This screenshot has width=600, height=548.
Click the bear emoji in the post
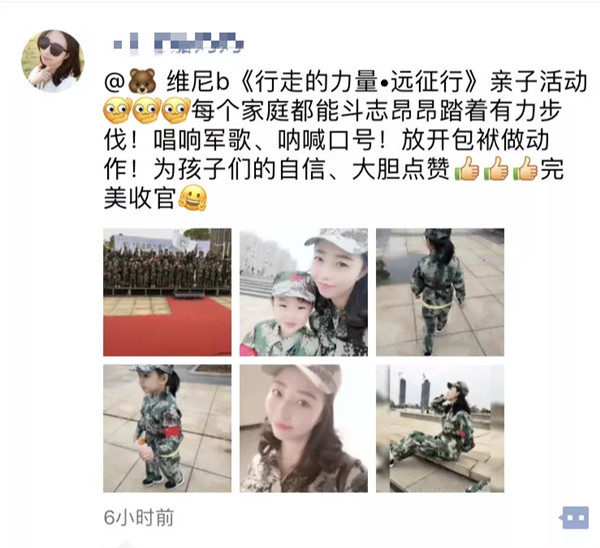click(x=142, y=81)
